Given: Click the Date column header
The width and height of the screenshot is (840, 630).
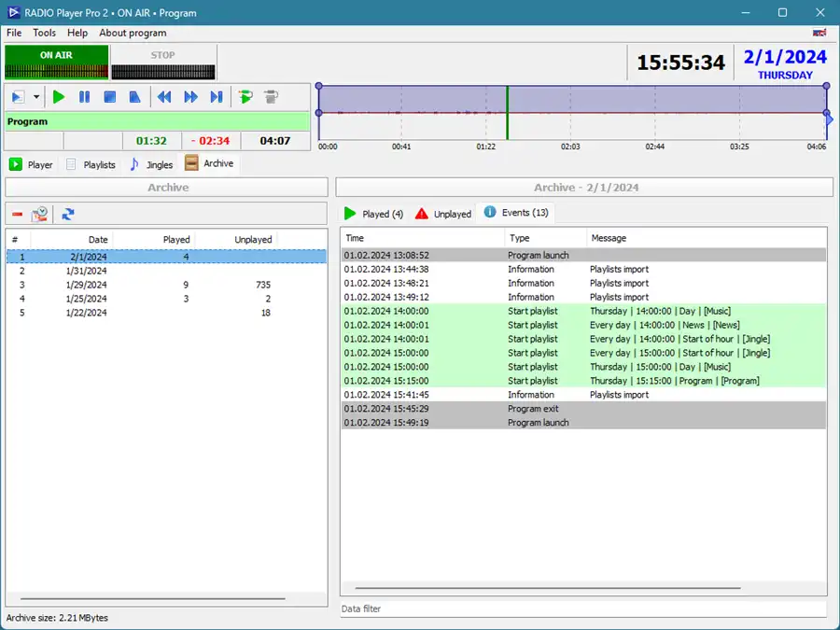Looking at the screenshot, I should (x=71, y=240).
